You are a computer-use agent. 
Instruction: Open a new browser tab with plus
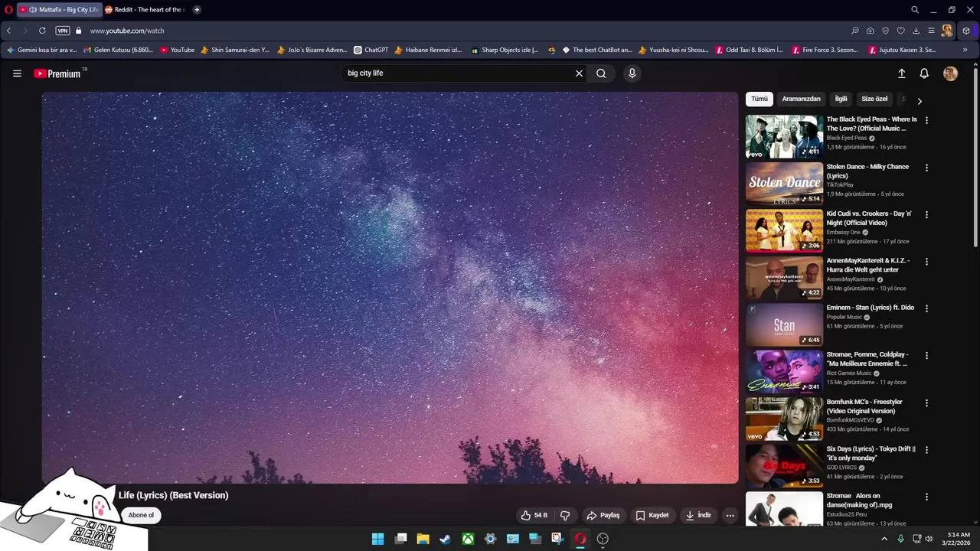(197, 10)
